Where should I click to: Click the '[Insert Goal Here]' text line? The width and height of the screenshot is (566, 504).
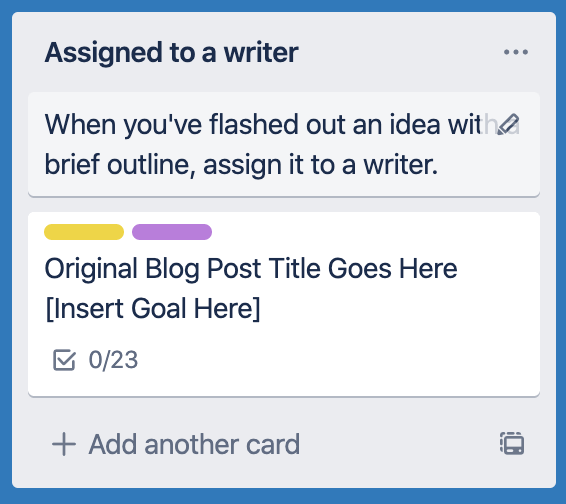[x=153, y=309]
